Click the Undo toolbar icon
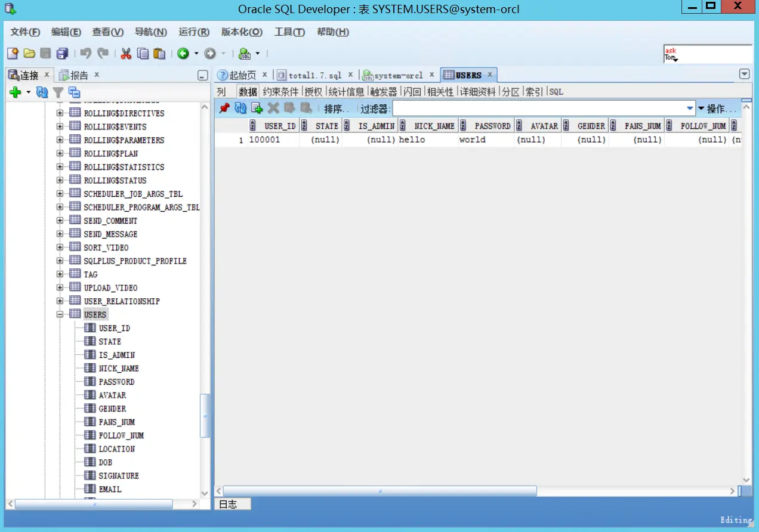Screen dimensions: 759x532 (85, 54)
